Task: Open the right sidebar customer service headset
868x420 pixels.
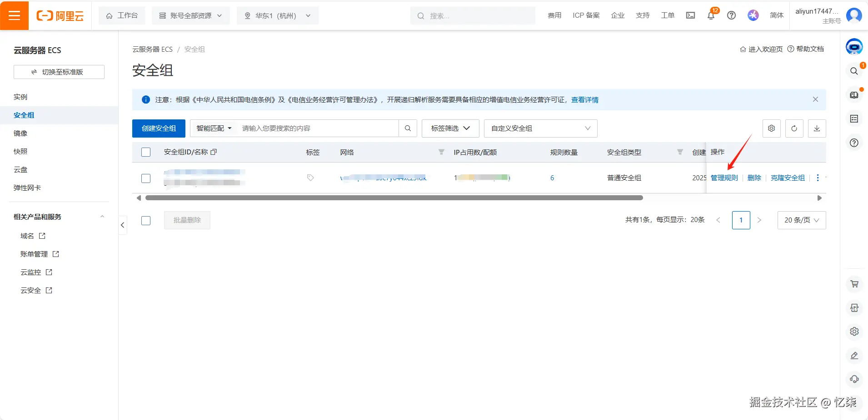Action: pyautogui.click(x=854, y=379)
